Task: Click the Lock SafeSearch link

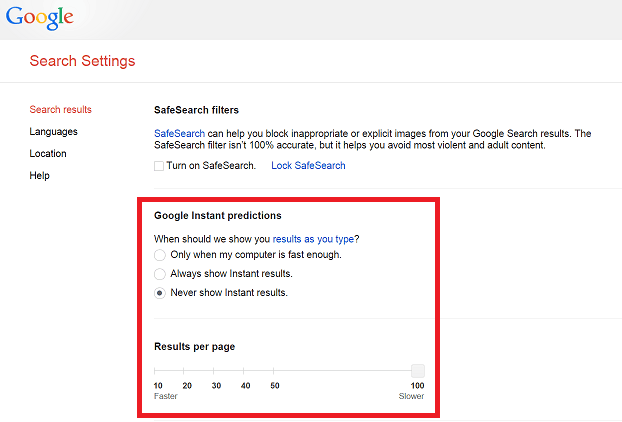Action: click(x=308, y=165)
